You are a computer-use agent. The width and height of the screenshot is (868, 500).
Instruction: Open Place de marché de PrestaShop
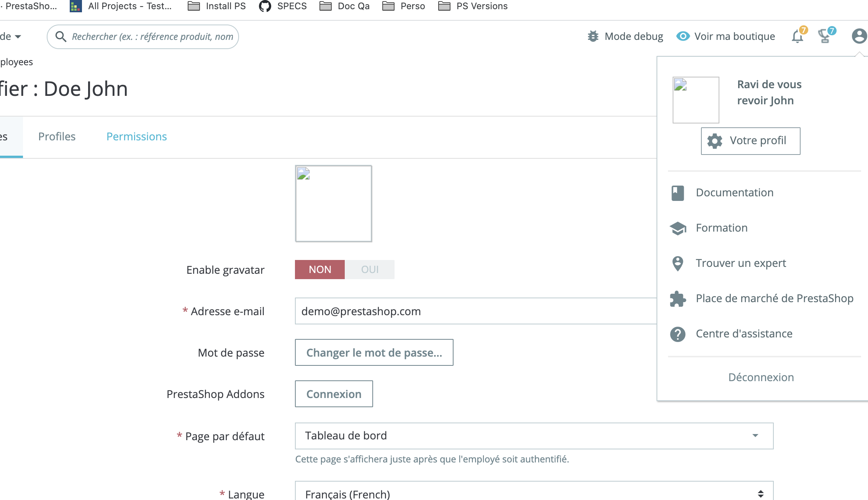[774, 298]
